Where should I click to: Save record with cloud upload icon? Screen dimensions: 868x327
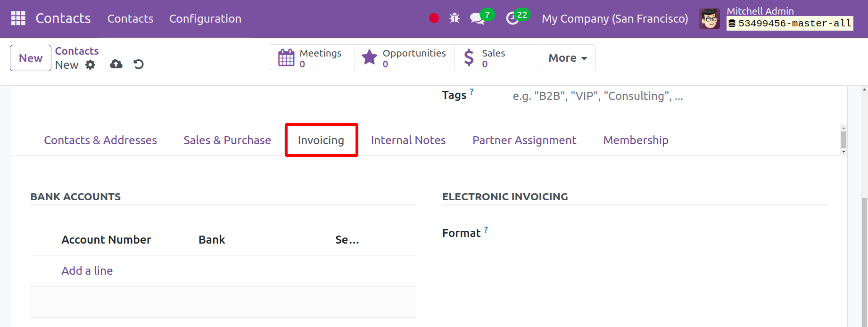click(x=116, y=65)
